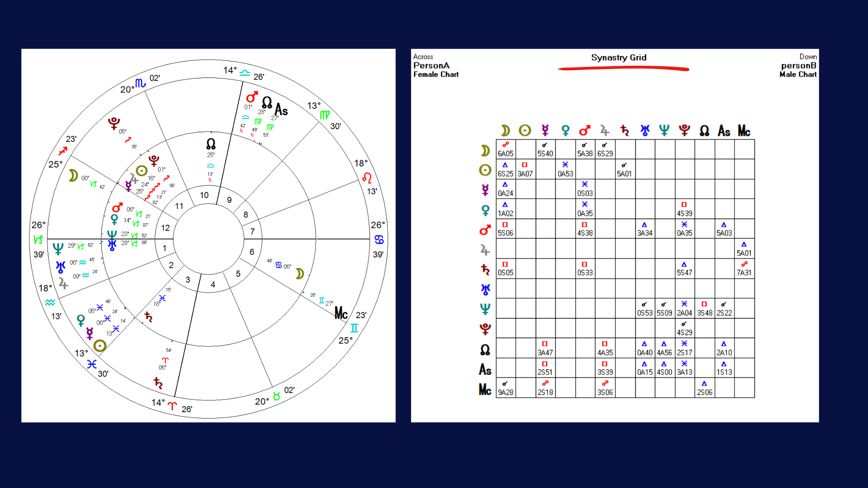The width and height of the screenshot is (868, 488).
Task: Click grid cell "3A07" square aspect
Action: [526, 169]
